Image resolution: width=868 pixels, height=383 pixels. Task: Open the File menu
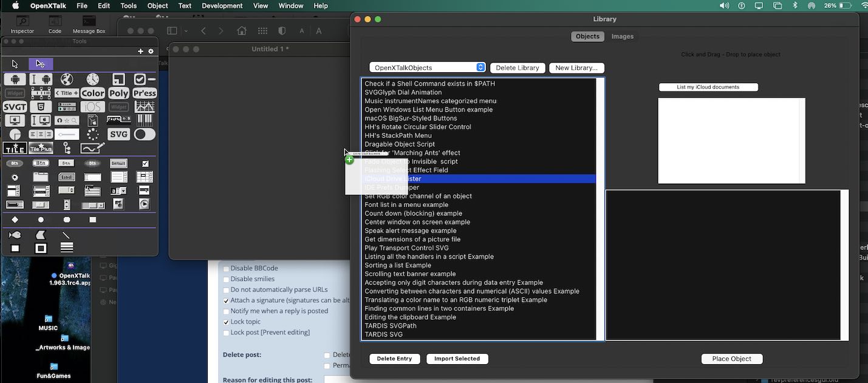[x=82, y=6]
